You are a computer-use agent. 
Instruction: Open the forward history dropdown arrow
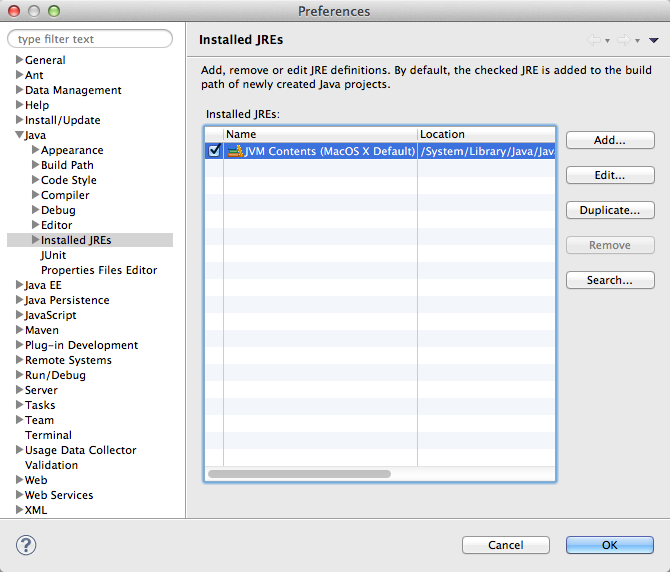(637, 41)
